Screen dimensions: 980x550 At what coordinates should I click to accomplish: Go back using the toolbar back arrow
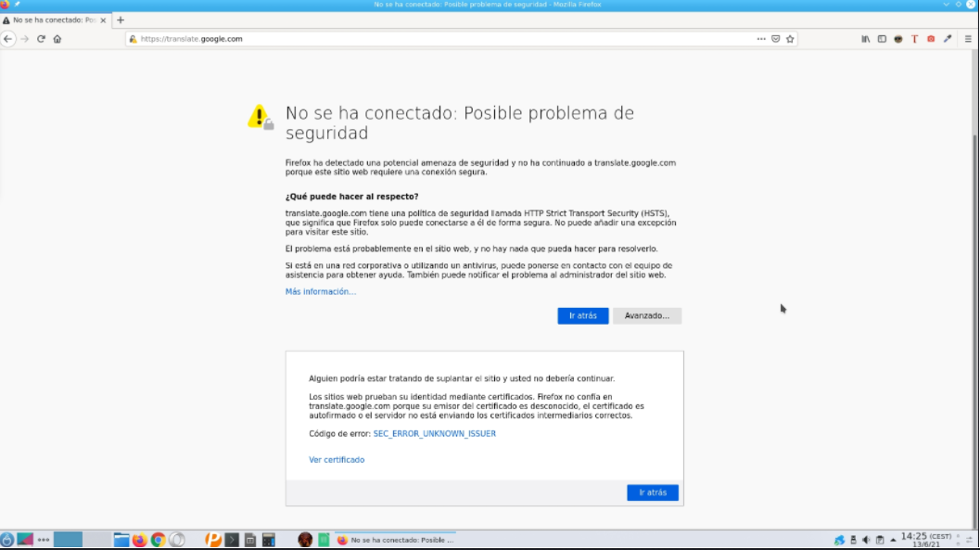pos(8,39)
